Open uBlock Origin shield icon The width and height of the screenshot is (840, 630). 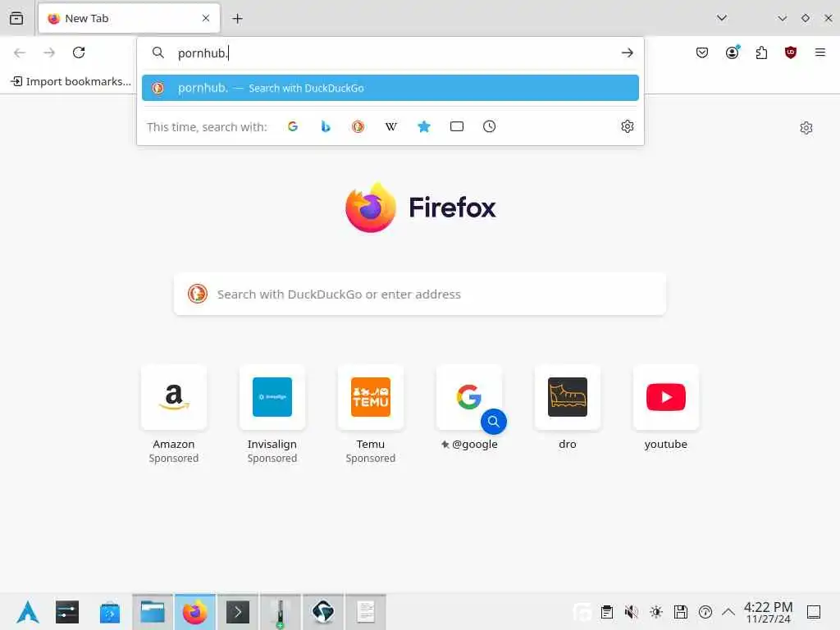(791, 52)
